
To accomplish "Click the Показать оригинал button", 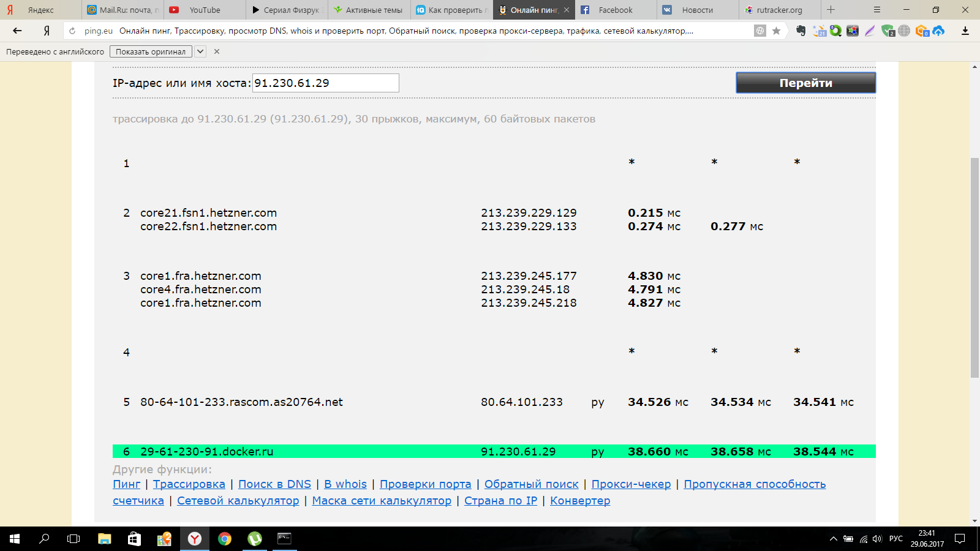I will (151, 51).
